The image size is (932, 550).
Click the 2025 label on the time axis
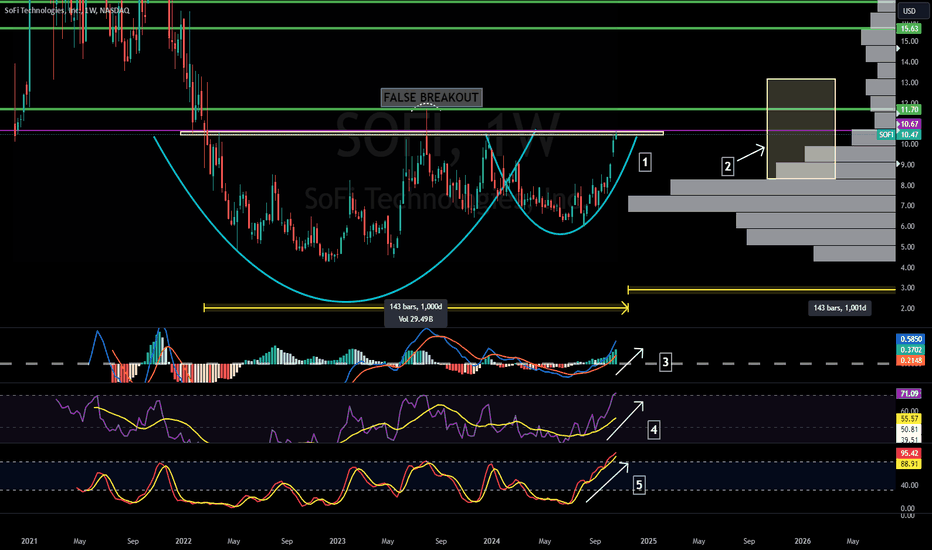click(648, 541)
